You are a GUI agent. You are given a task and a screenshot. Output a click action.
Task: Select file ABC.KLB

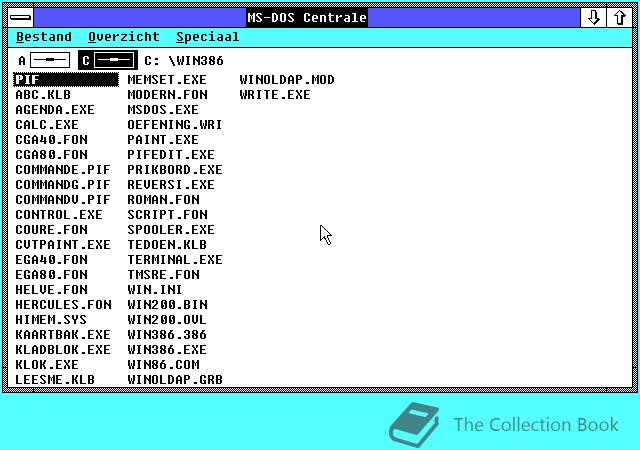[x=43, y=95]
